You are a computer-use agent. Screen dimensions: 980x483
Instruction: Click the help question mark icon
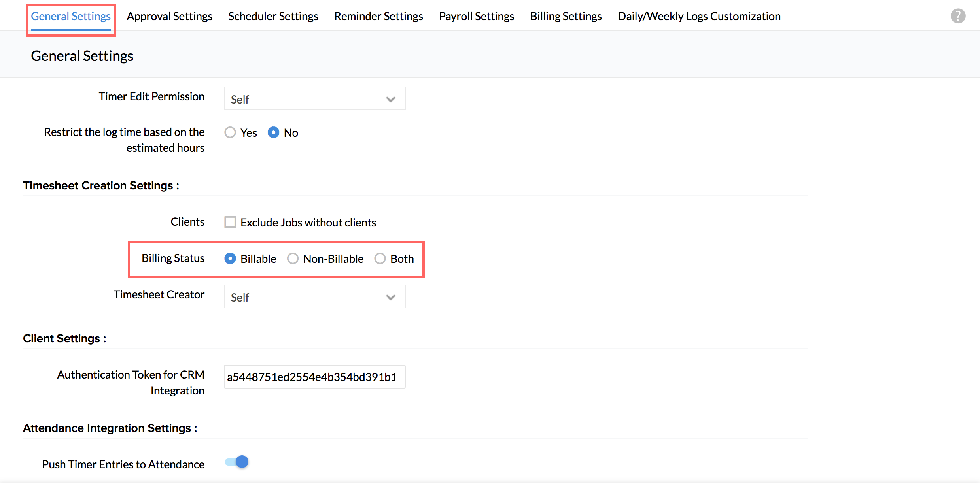click(x=958, y=16)
